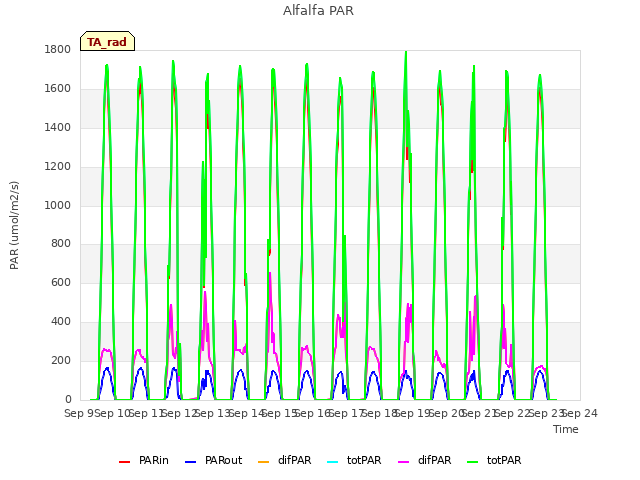Click the 1600 y-axis tick label
640x480 pixels.
click(x=58, y=89)
